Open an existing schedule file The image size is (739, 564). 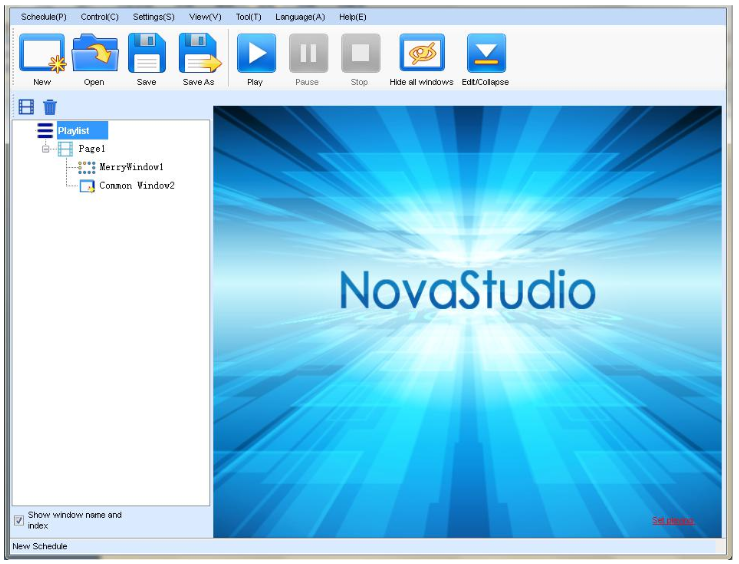(95, 53)
